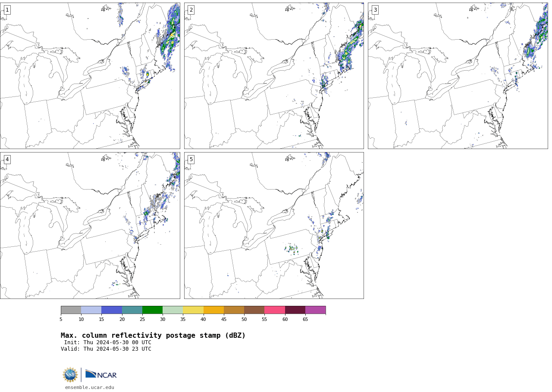Click the blue 15-20 dBZ swatch

click(x=112, y=310)
